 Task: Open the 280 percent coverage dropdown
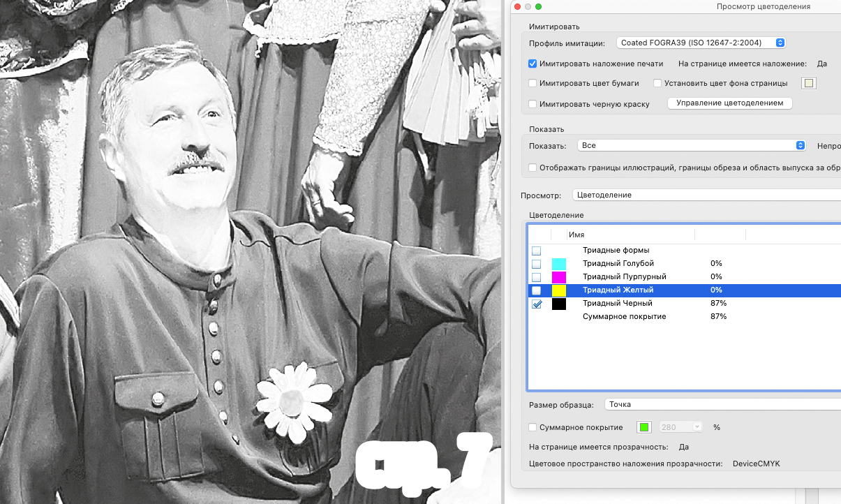coord(680,427)
